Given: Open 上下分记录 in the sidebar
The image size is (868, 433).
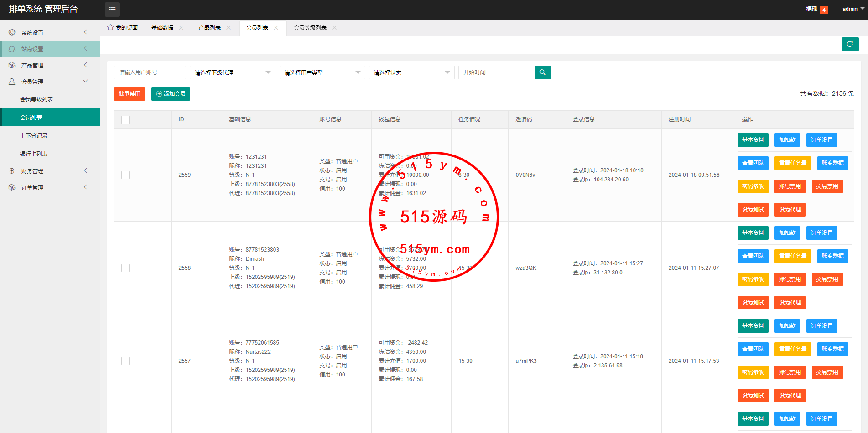Looking at the screenshot, I should click(x=34, y=136).
